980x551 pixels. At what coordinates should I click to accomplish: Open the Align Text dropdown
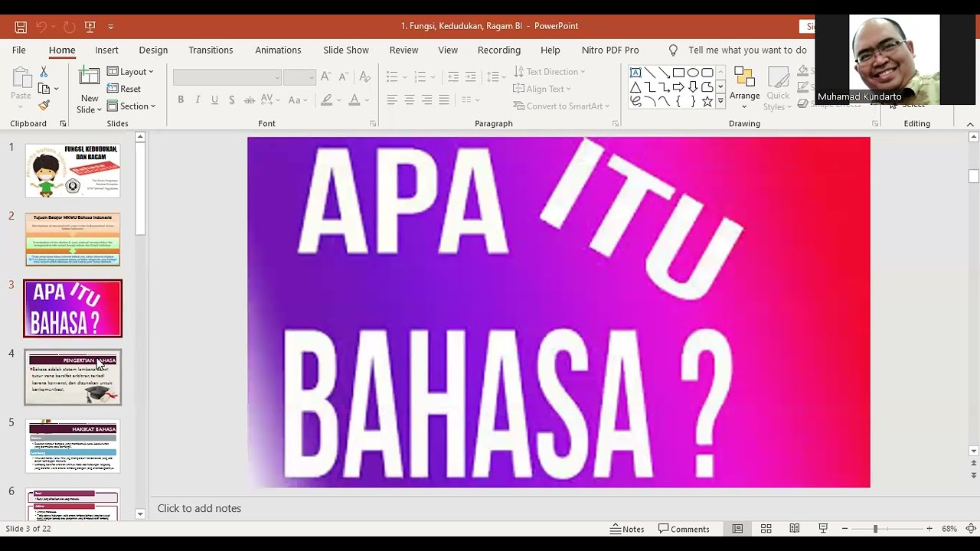point(542,89)
